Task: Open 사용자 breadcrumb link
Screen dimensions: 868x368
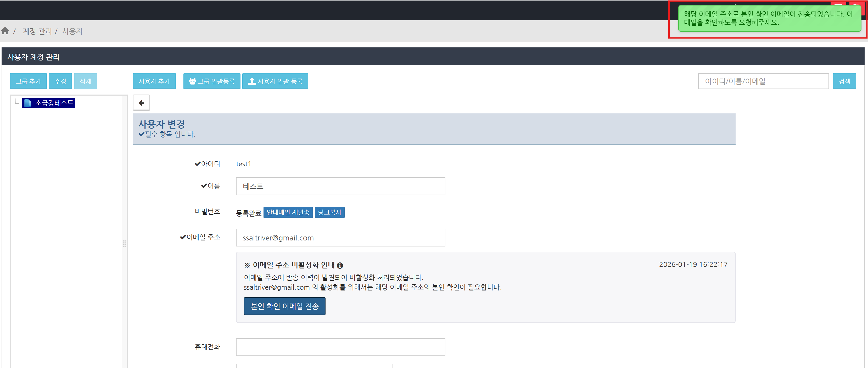Action: pos(72,31)
